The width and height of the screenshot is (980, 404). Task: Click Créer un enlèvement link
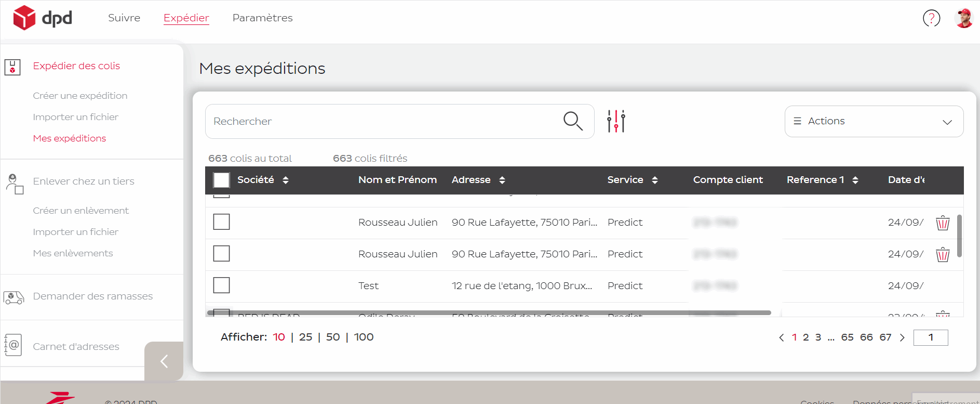pyautogui.click(x=81, y=211)
